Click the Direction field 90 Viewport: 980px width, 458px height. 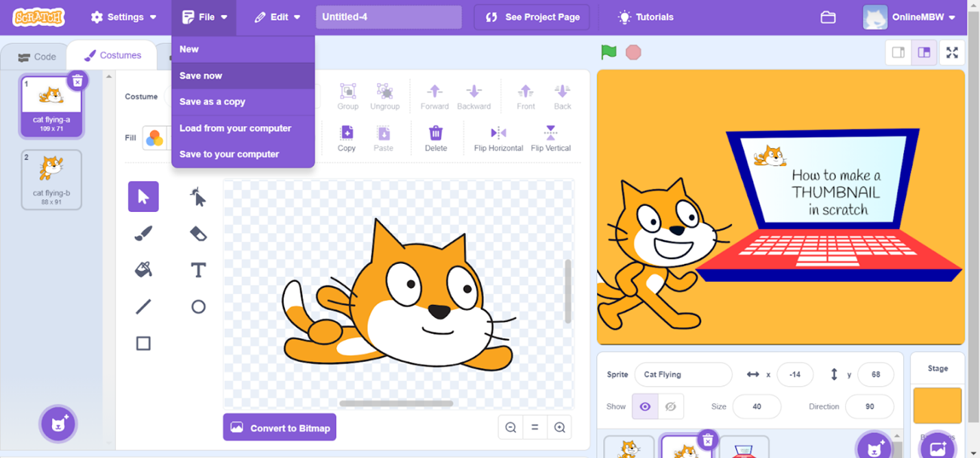(x=870, y=407)
